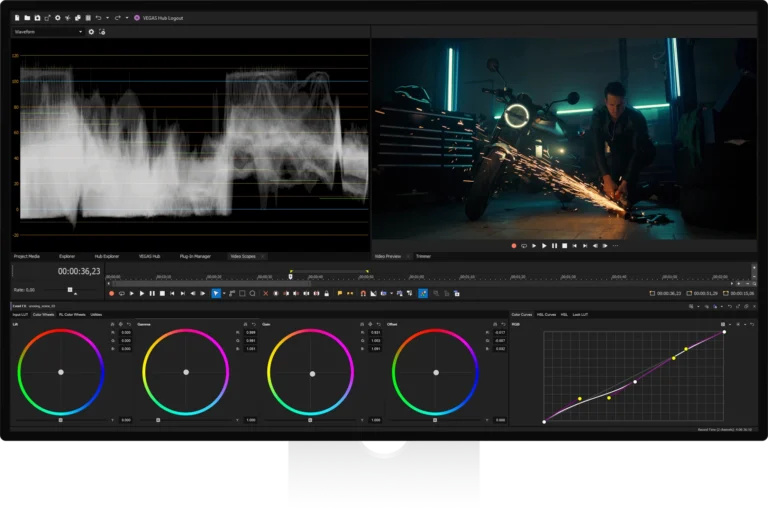768x526 pixels.
Task: Open the Look LUT tab
Action: (580, 314)
